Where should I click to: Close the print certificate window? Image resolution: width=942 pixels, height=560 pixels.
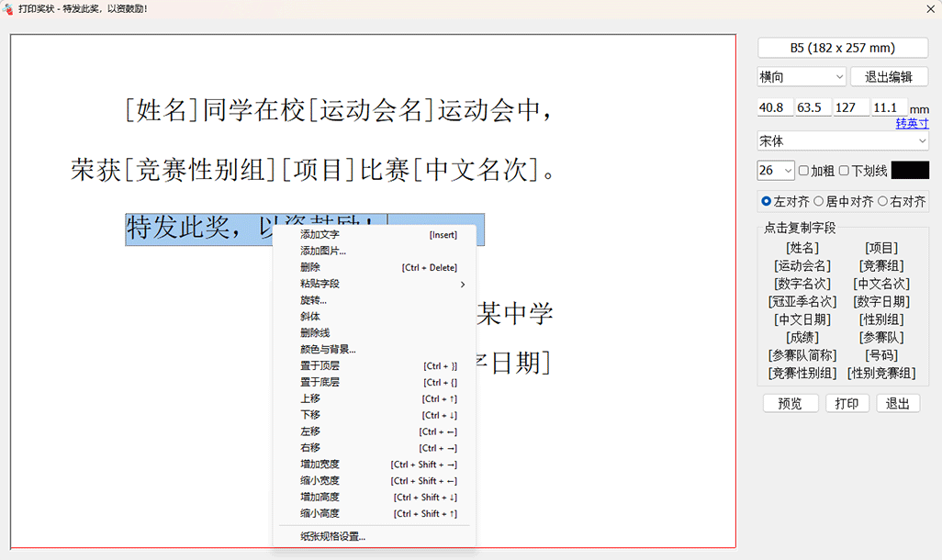coord(930,9)
